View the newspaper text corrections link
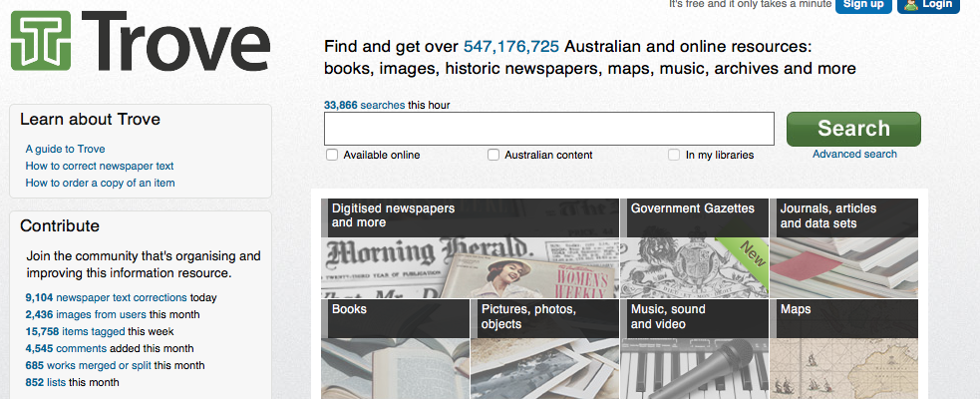 pyautogui.click(x=122, y=297)
